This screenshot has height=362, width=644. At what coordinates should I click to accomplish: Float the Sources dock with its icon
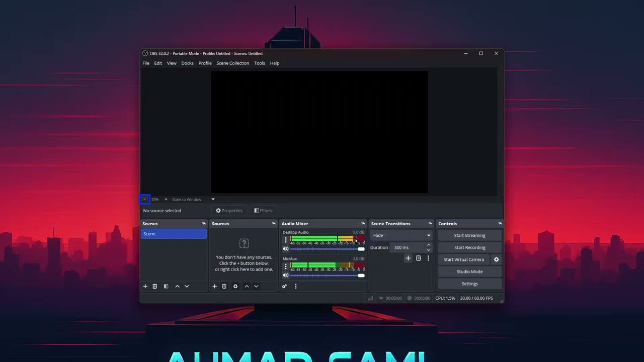click(x=274, y=224)
